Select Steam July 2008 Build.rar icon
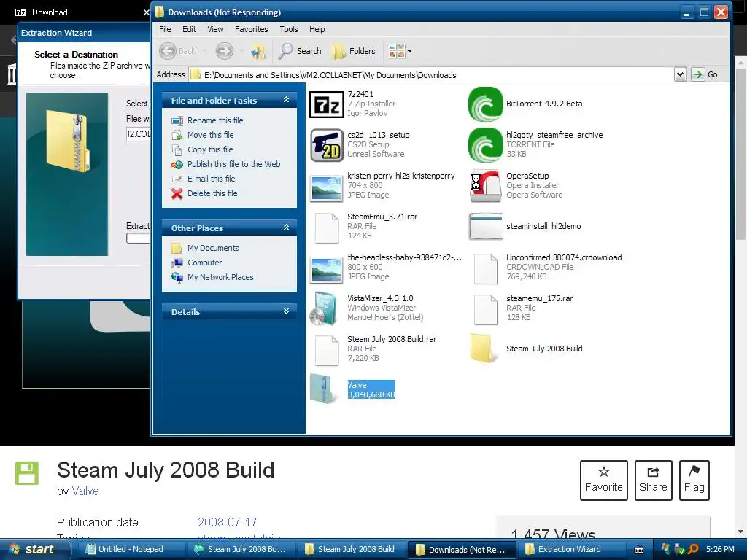Screen dimensions: 747x560 [327, 351]
